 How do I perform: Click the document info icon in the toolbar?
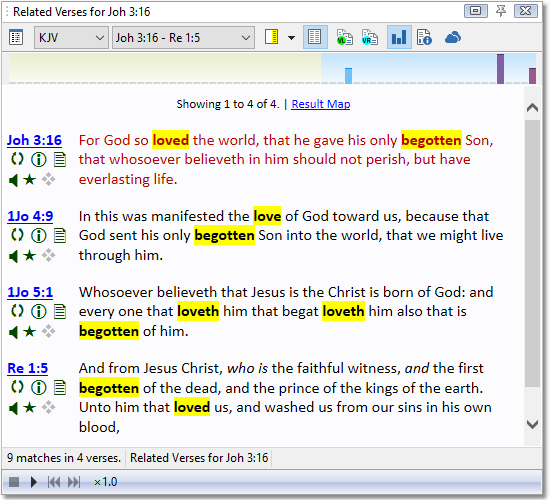[x=424, y=37]
